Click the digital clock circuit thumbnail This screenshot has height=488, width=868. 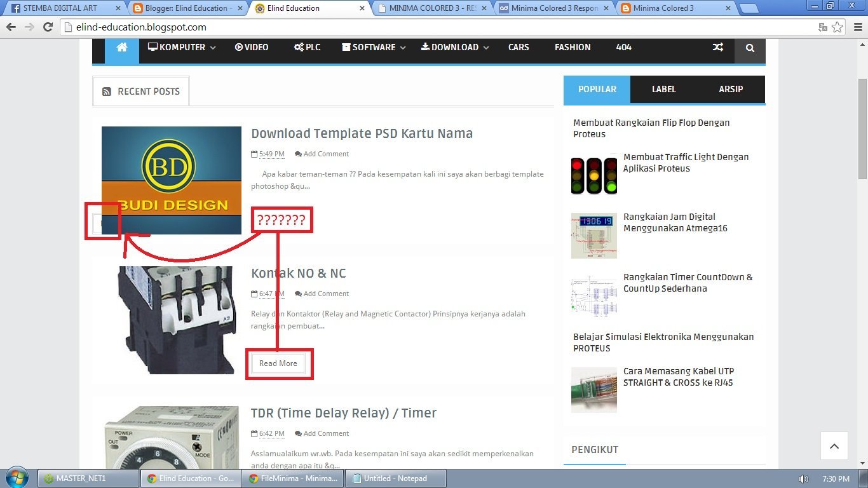[594, 236]
